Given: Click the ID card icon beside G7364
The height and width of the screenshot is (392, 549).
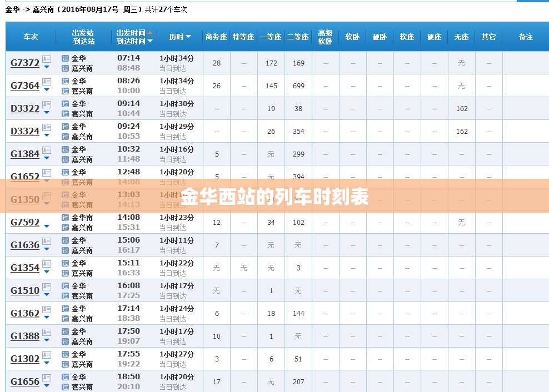Looking at the screenshot, I should (x=47, y=82).
